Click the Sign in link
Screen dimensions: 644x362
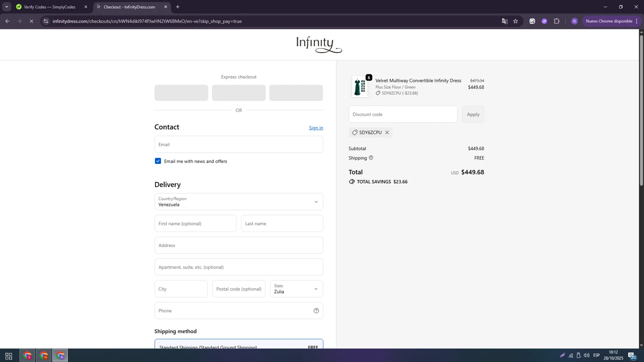[316, 128]
